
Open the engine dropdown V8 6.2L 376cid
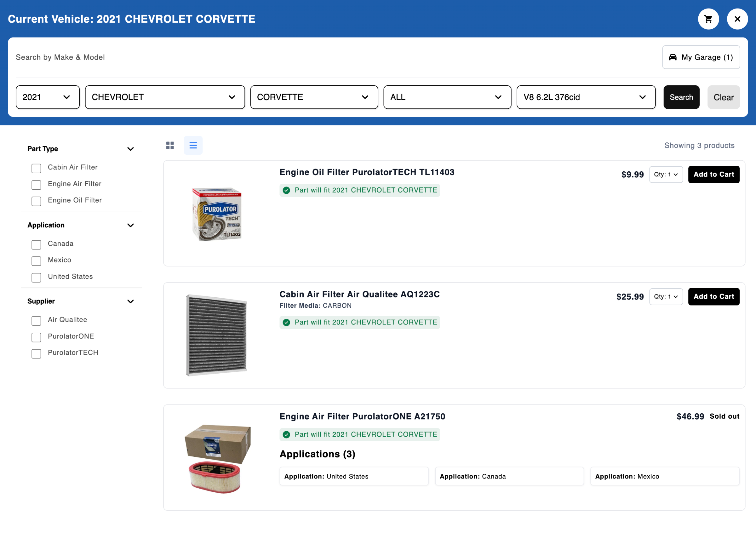(x=586, y=97)
